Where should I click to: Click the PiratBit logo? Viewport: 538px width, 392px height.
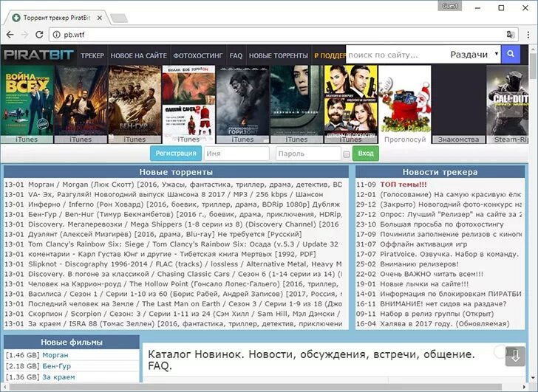pos(38,55)
